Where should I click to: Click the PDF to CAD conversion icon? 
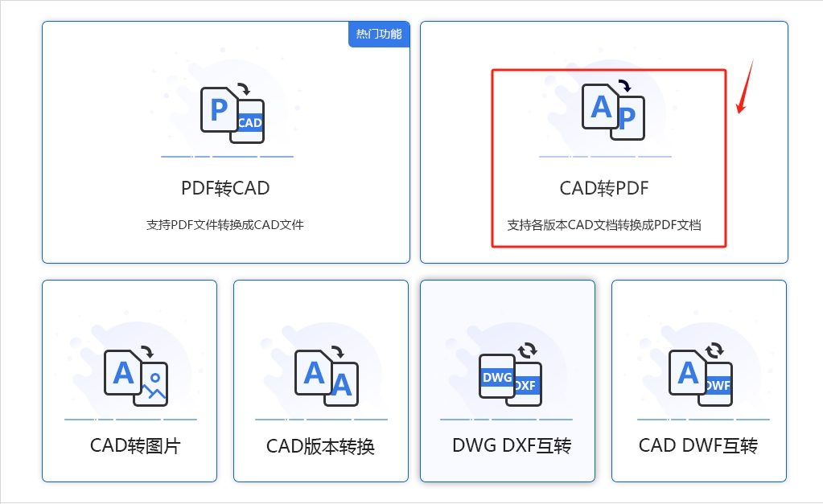click(x=232, y=113)
